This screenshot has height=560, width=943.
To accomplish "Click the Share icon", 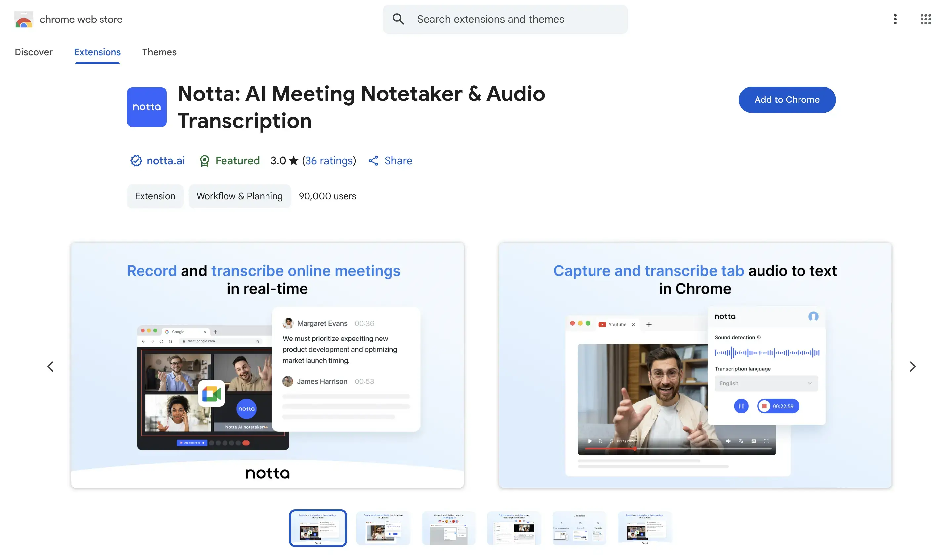I will coord(373,161).
